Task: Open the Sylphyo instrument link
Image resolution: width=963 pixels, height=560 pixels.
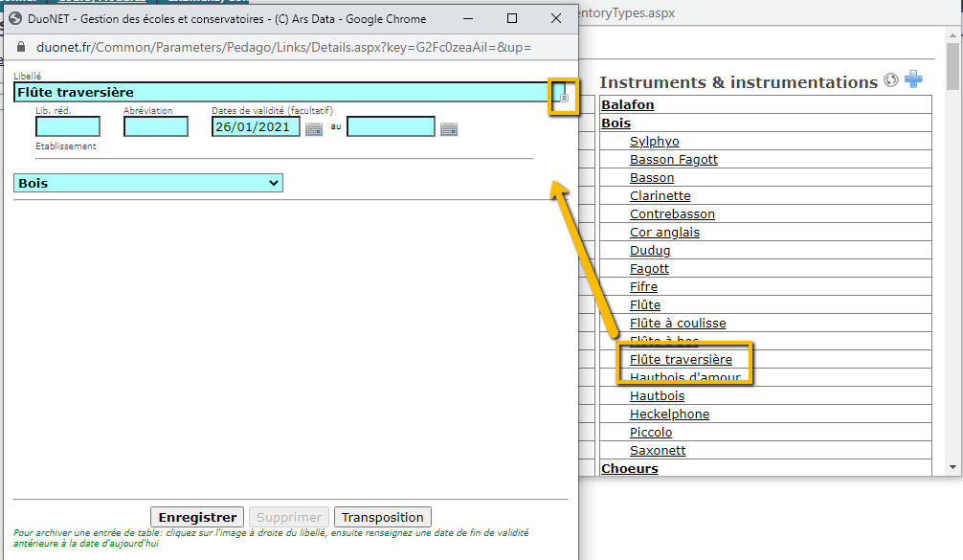Action: coord(654,142)
